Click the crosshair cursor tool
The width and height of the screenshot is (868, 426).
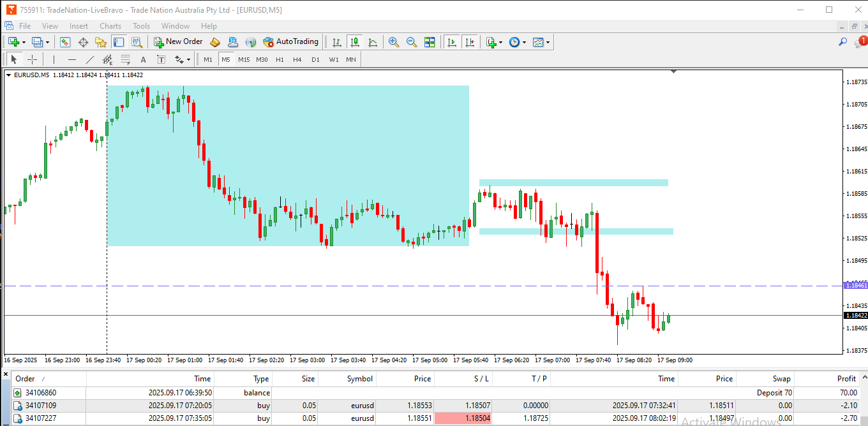click(32, 59)
